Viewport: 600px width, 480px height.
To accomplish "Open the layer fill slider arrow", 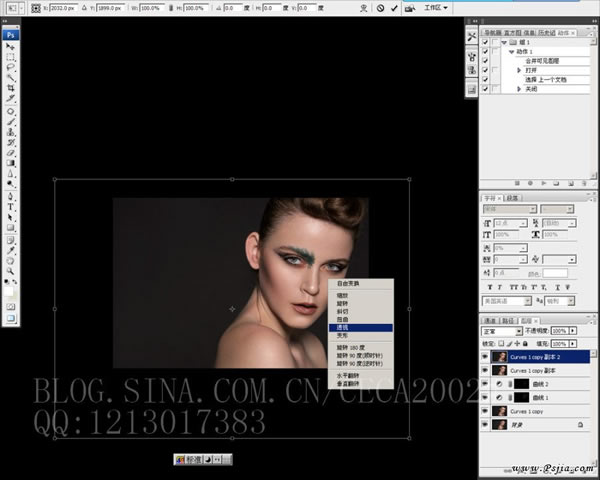I will click(x=573, y=344).
